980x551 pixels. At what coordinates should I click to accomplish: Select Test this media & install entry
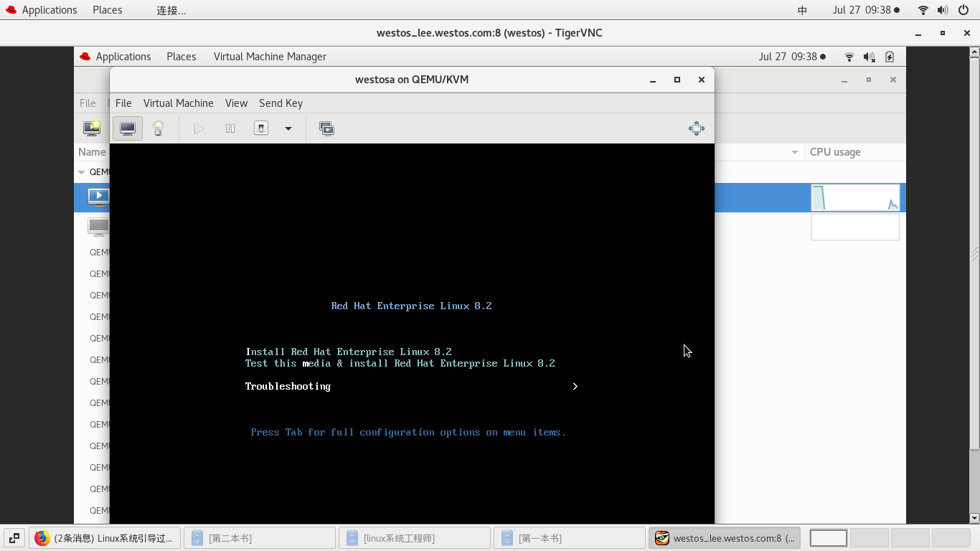(400, 363)
